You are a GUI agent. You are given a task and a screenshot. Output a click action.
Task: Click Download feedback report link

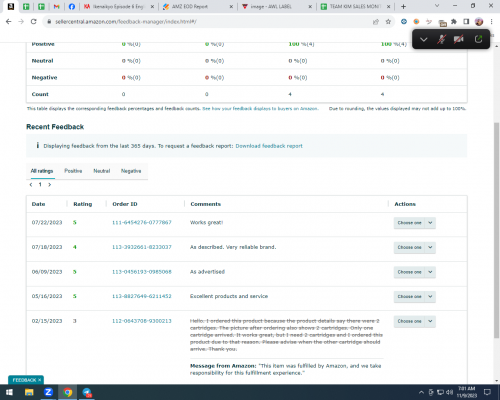pyautogui.click(x=269, y=146)
